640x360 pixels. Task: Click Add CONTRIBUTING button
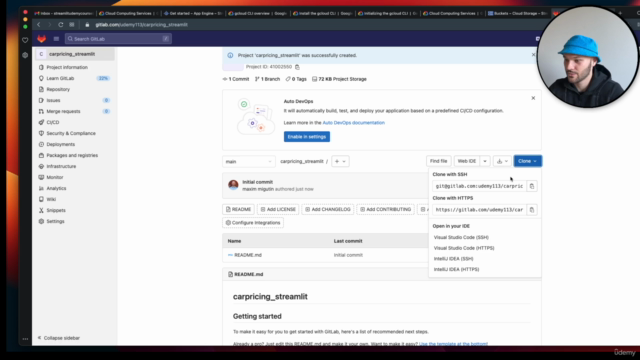pos(386,209)
